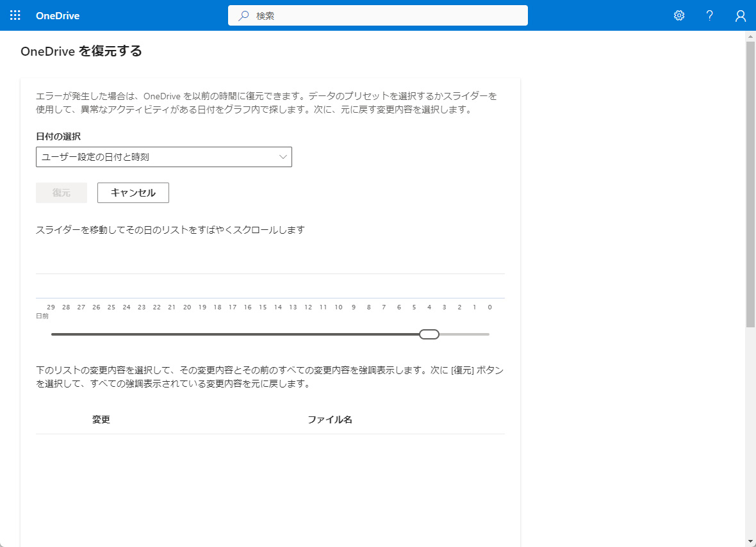Click the slider thumb on the day slider

click(429, 334)
